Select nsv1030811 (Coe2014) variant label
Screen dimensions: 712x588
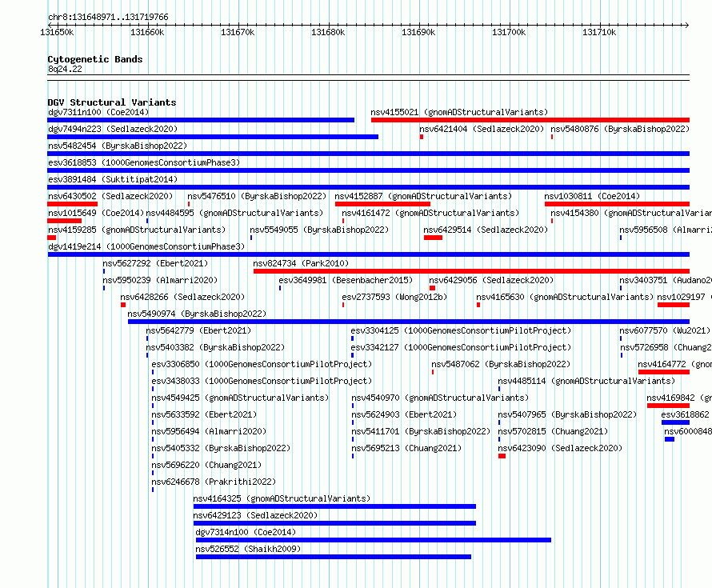(x=592, y=196)
